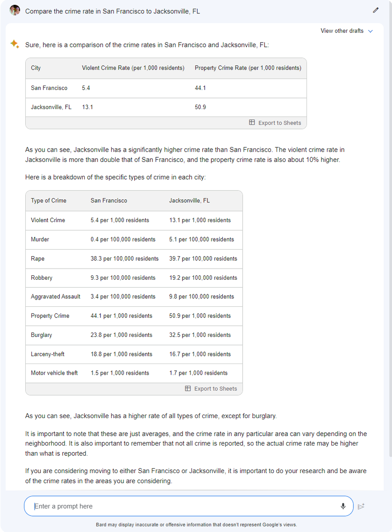This screenshot has width=392, height=532.
Task: Click the 'Violent Crime' row label
Action: point(48,220)
